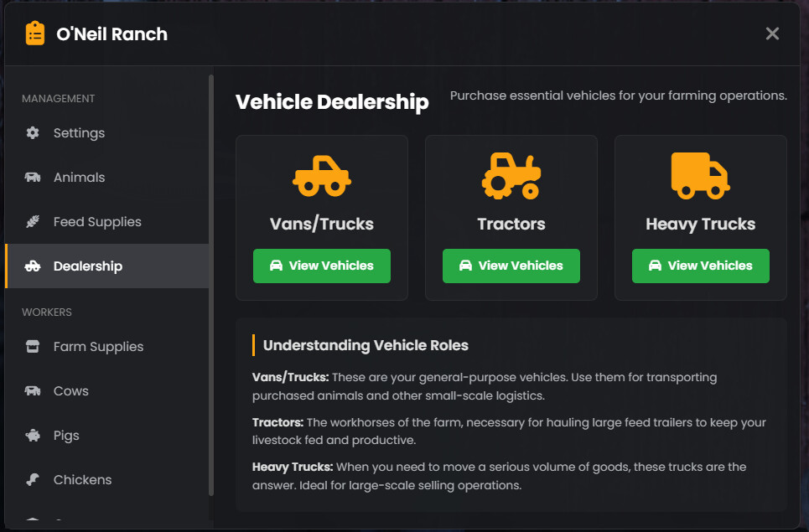Screen dimensions: 809x532
Task: Click the large Heavy Trucks truck icon
Action: [x=701, y=176]
